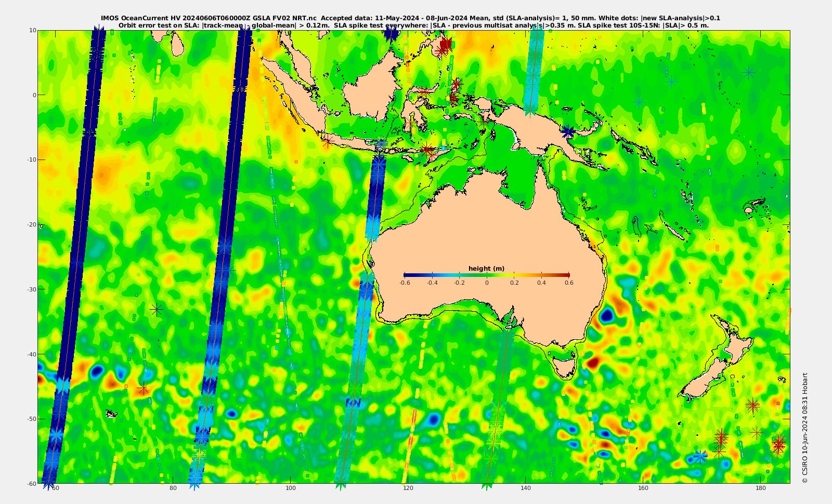Click the -40 latitude tick label
The image size is (832, 504).
32,354
